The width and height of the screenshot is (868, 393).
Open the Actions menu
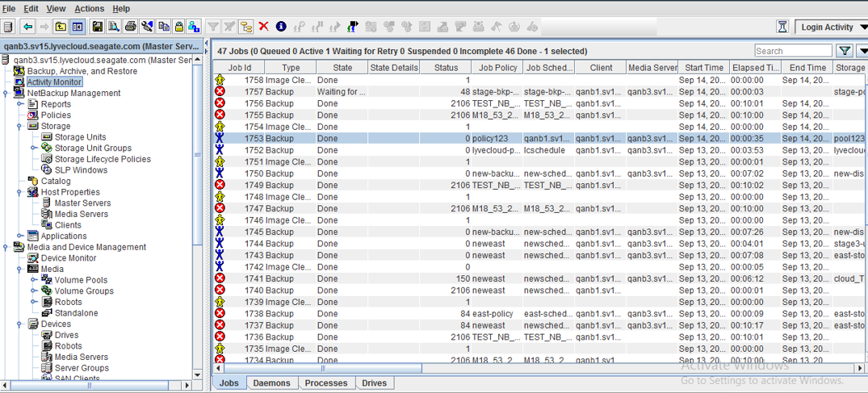coord(89,8)
